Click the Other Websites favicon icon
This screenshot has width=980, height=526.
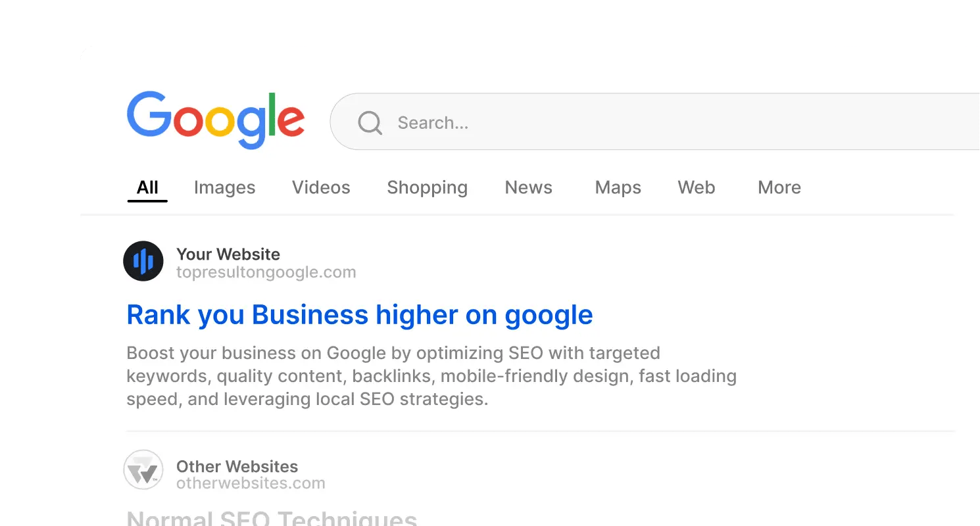pyautogui.click(x=143, y=469)
